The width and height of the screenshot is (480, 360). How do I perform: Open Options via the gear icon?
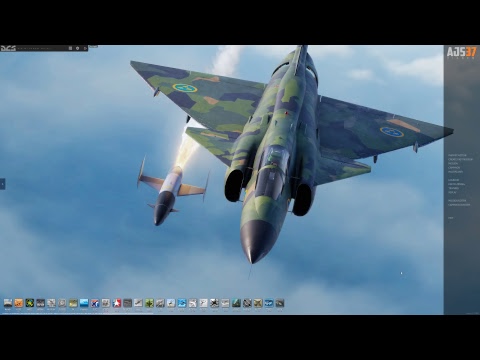(x=78, y=48)
